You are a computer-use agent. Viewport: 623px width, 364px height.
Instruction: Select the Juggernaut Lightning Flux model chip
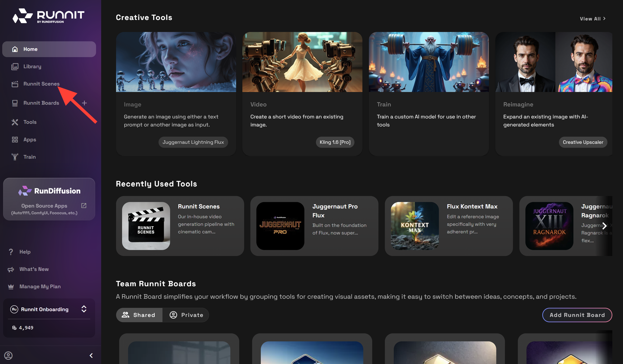[x=193, y=142]
